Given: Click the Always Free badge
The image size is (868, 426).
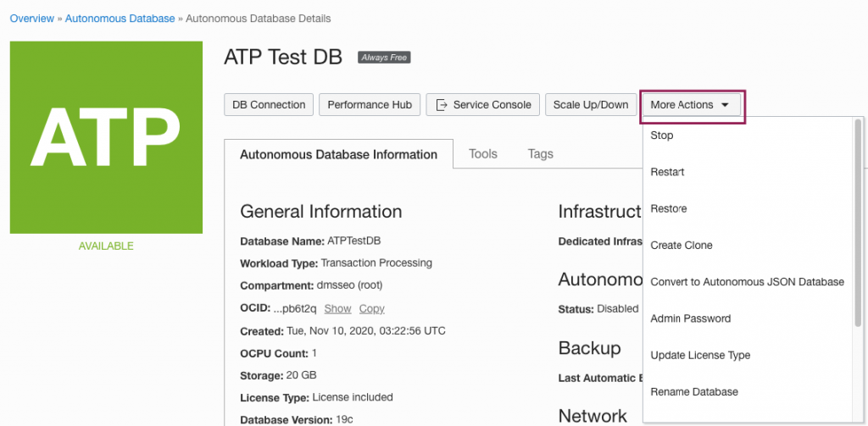Looking at the screenshot, I should [384, 58].
